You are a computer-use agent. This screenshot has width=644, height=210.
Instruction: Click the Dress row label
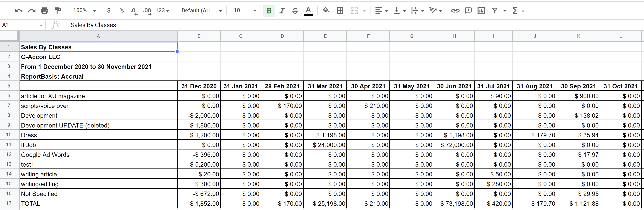tap(98, 135)
